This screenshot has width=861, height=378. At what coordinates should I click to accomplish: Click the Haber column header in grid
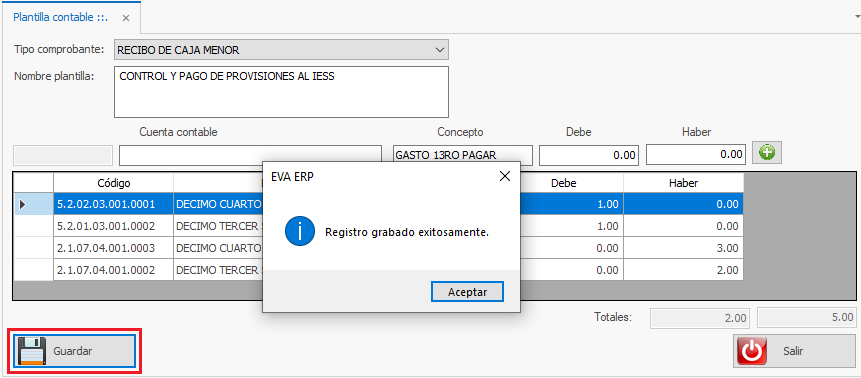(x=684, y=183)
